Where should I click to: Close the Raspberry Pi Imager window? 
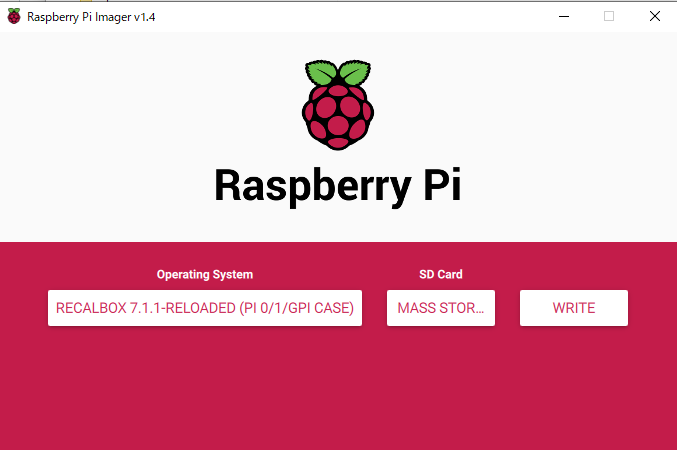pyautogui.click(x=655, y=16)
